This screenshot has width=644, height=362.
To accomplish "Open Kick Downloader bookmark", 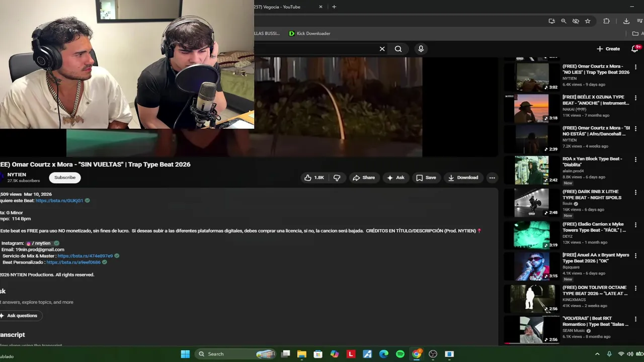I will (309, 33).
